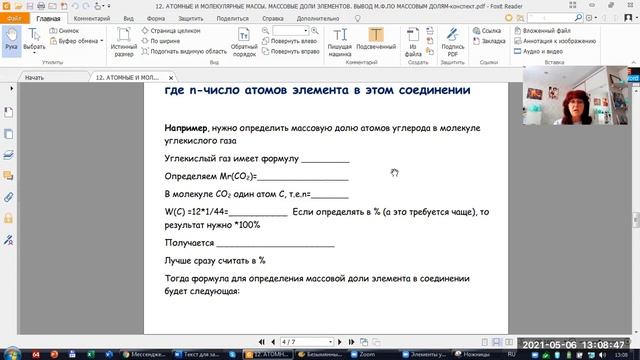Viewport: 640px width, 360px height.
Task: Take a Snapshot (Снимок)
Action: [64, 31]
